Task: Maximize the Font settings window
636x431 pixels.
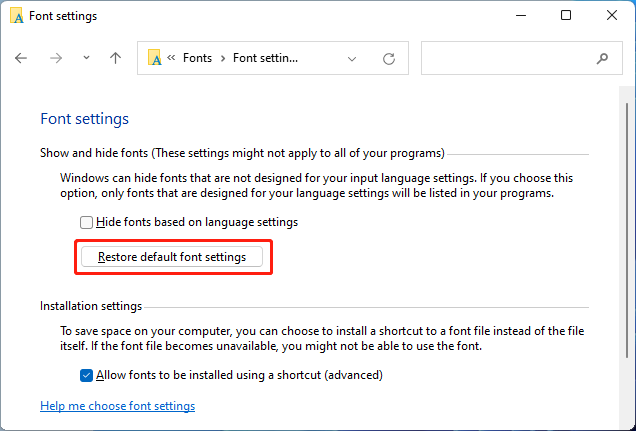Action: pyautogui.click(x=566, y=15)
